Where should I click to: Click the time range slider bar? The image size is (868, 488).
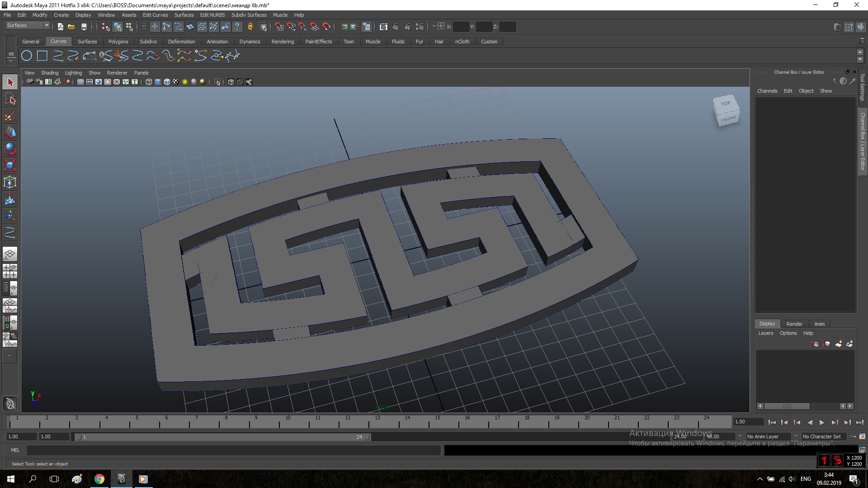click(x=222, y=437)
